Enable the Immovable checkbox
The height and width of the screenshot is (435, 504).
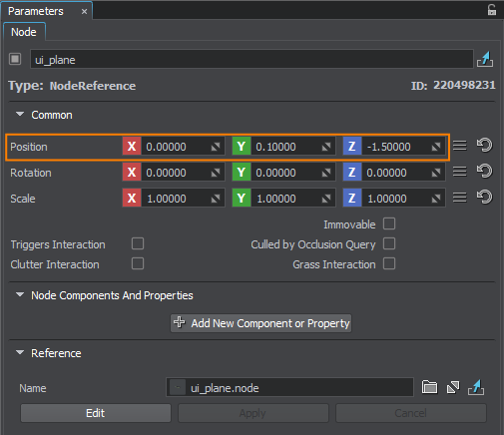[x=389, y=223]
